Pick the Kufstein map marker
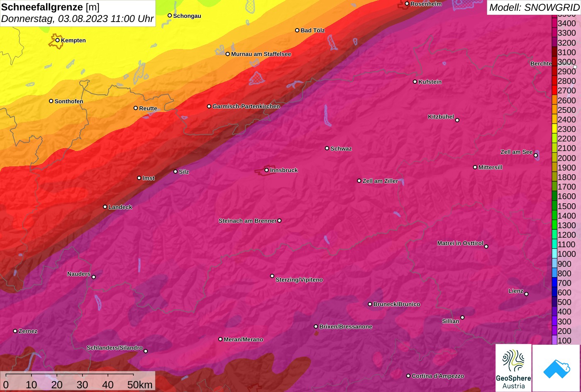581x392 pixels. 415,82
